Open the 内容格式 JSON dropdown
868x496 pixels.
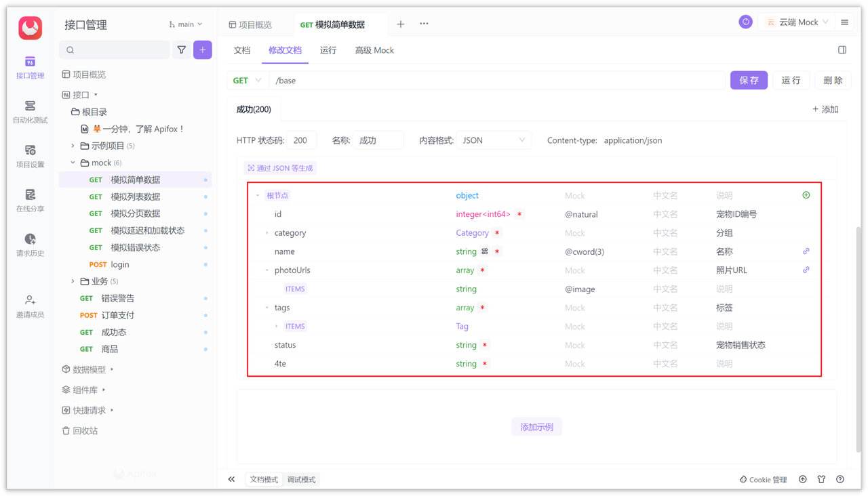[x=493, y=140]
